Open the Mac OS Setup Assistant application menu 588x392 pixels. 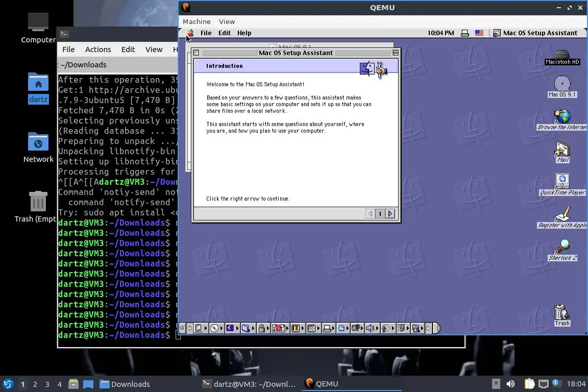[x=535, y=33]
